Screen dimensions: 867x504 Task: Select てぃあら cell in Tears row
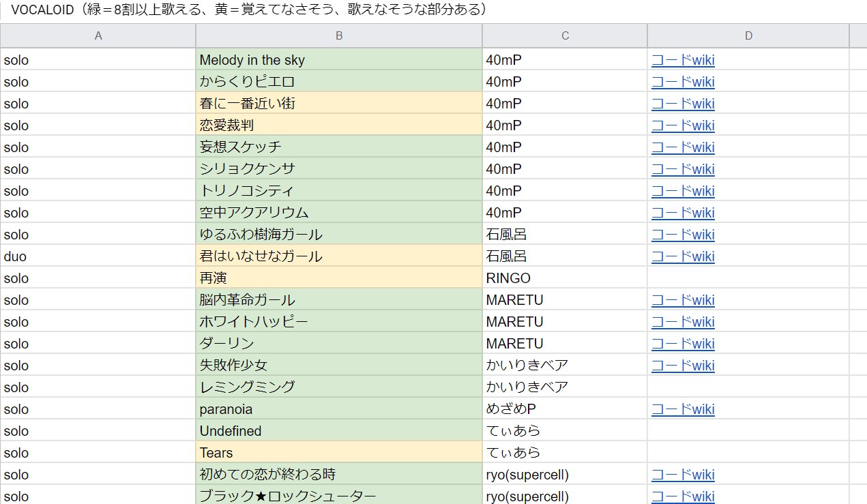click(565, 452)
